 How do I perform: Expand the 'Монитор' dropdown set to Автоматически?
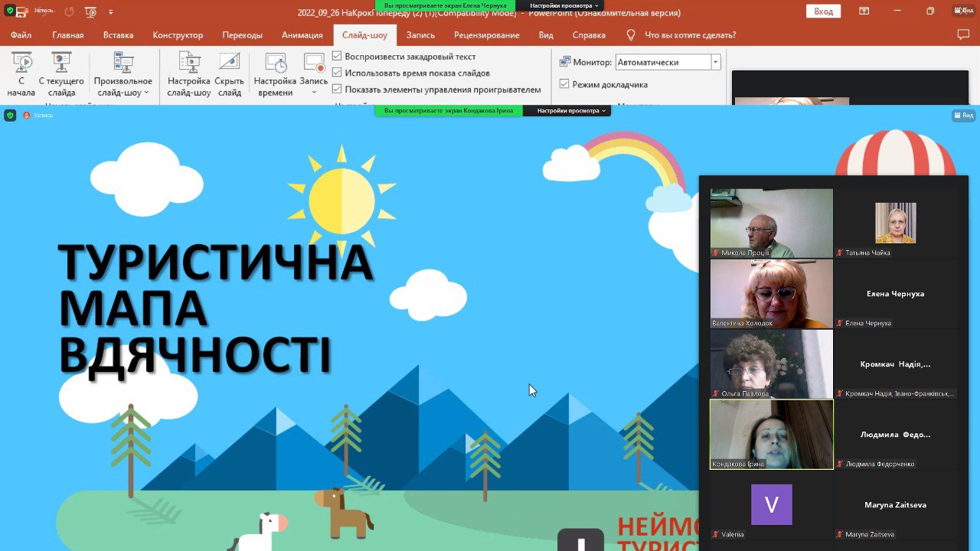tap(715, 63)
